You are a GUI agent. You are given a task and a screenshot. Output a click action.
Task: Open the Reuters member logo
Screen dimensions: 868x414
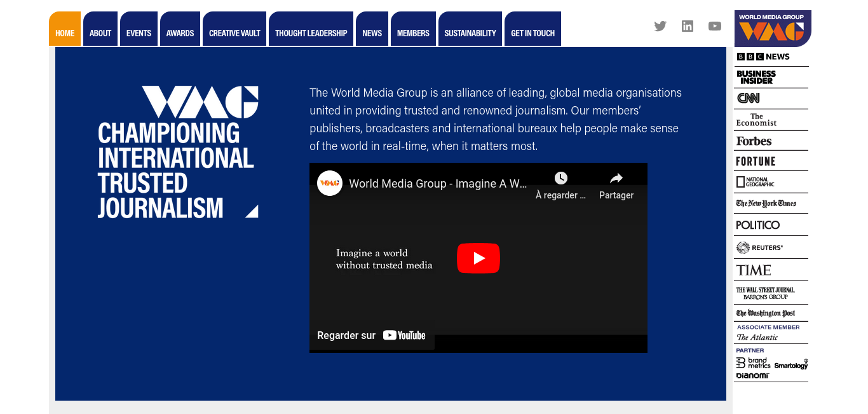point(759,247)
